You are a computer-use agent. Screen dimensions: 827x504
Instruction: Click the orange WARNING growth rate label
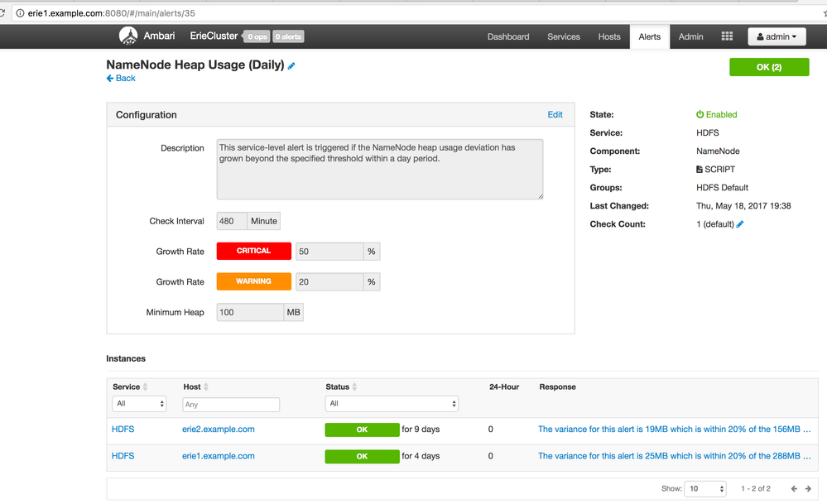pyautogui.click(x=253, y=281)
